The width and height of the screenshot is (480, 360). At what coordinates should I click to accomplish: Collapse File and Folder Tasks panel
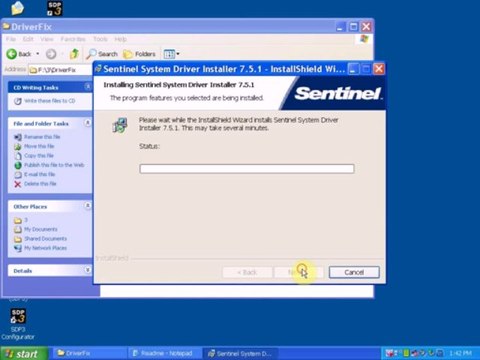[87, 123]
